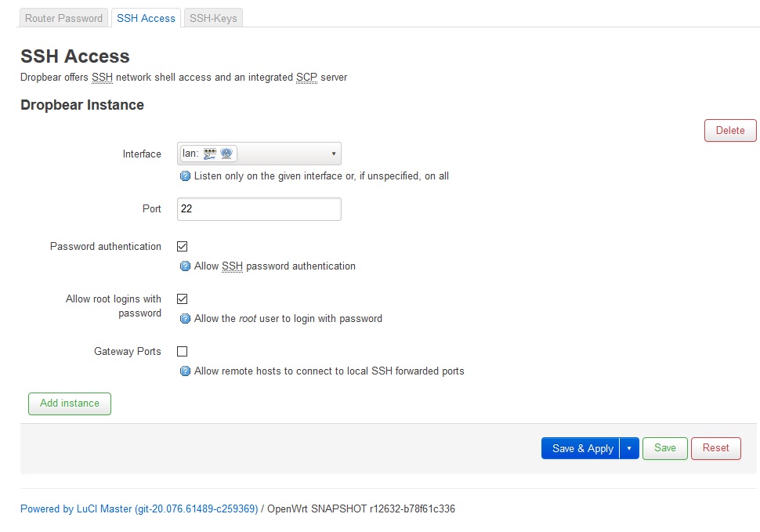Click the wireless icon in the Interface field
This screenshot has height=532, width=760.
click(226, 154)
